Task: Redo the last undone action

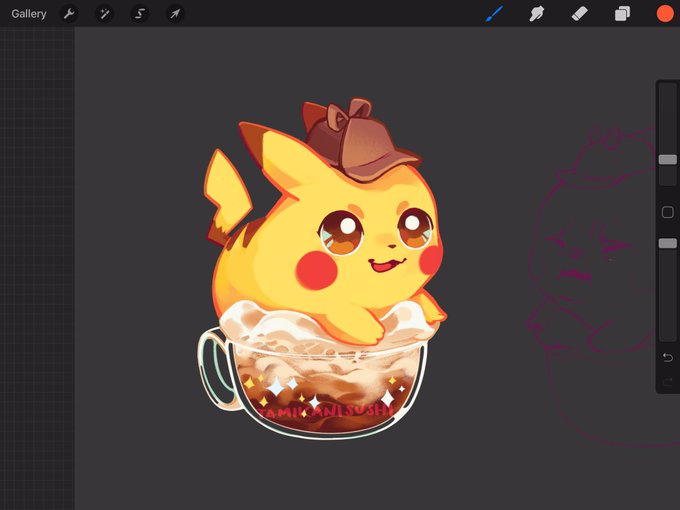Action: (668, 382)
